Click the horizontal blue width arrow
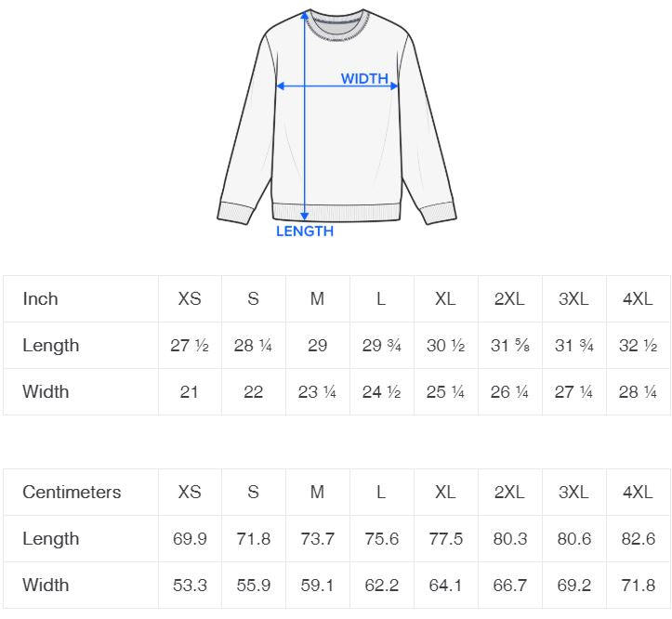The width and height of the screenshot is (672, 619). tap(316, 86)
